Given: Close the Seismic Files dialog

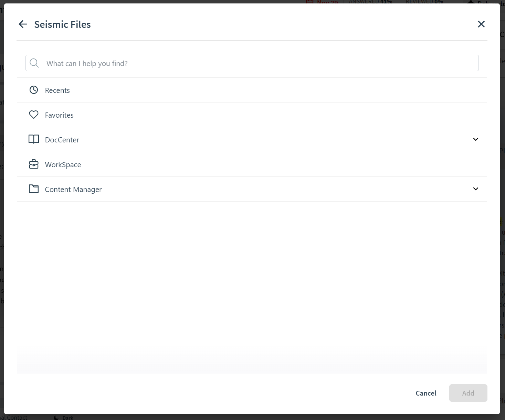Looking at the screenshot, I should (x=481, y=24).
